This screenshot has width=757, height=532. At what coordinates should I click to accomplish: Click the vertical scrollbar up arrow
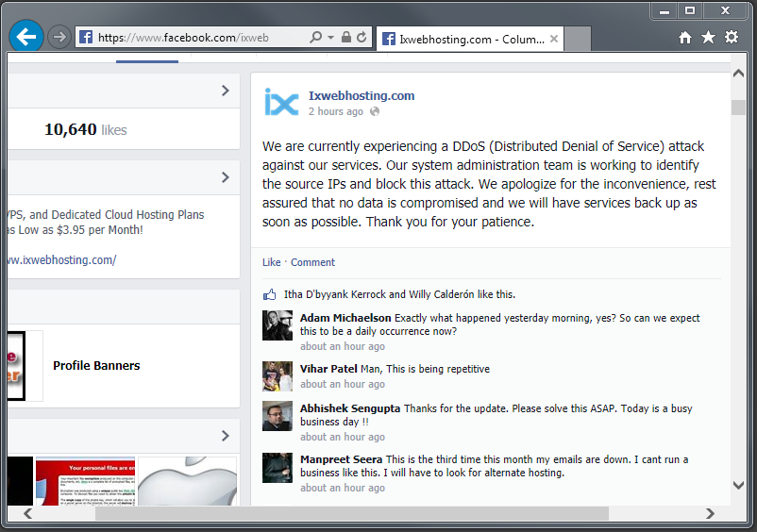pyautogui.click(x=738, y=74)
